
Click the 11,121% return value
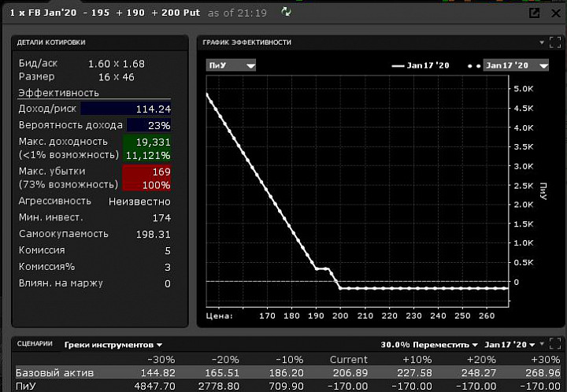point(148,156)
